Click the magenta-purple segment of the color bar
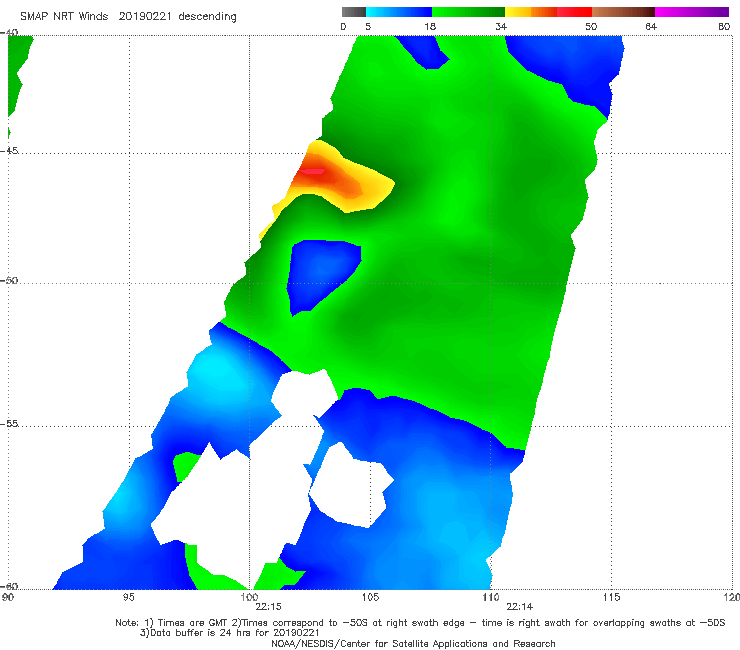740x650 pixels. 692,12
